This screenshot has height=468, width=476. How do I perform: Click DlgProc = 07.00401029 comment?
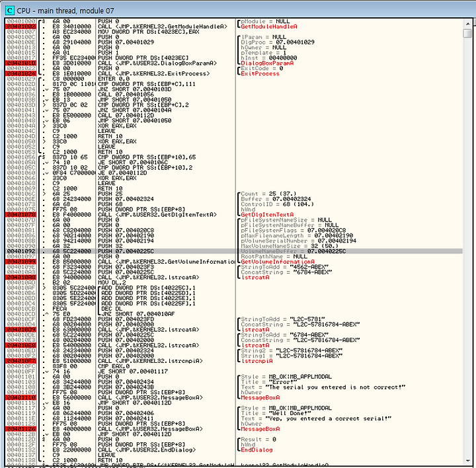coord(278,42)
